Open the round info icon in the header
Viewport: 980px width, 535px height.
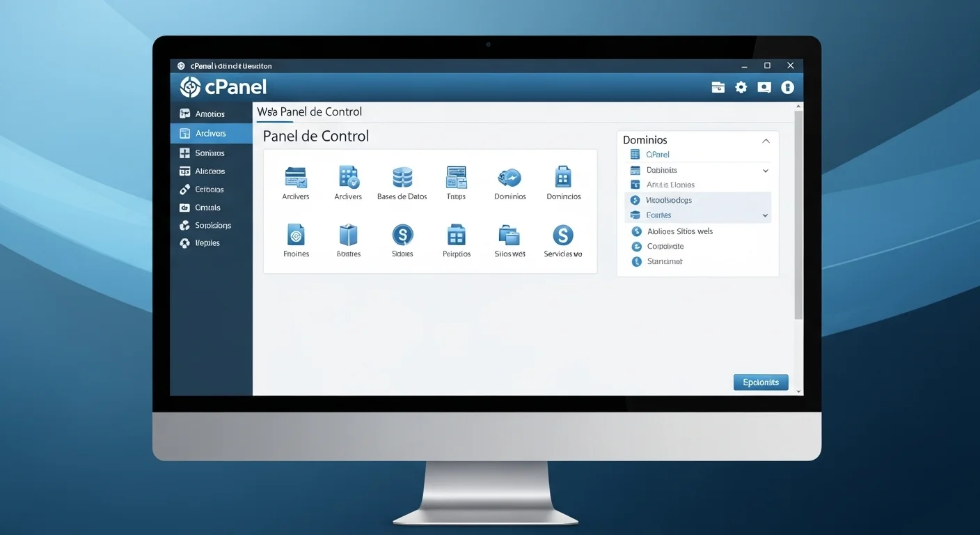tap(787, 88)
